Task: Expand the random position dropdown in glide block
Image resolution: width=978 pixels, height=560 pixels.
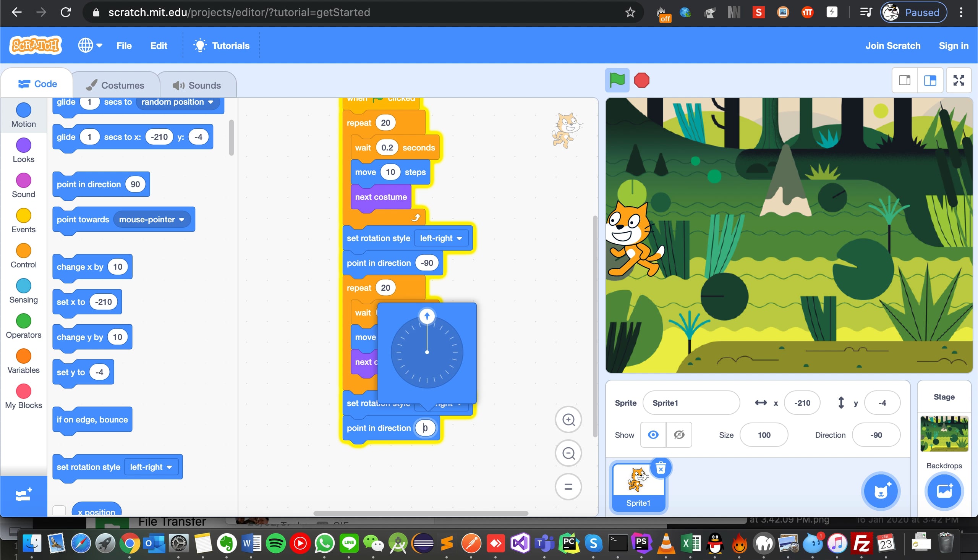Action: 177,102
